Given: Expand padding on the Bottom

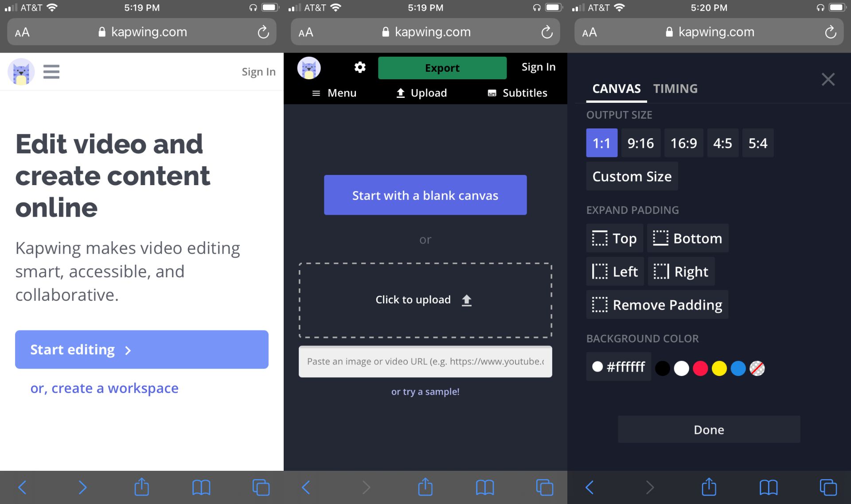Looking at the screenshot, I should pyautogui.click(x=687, y=238).
